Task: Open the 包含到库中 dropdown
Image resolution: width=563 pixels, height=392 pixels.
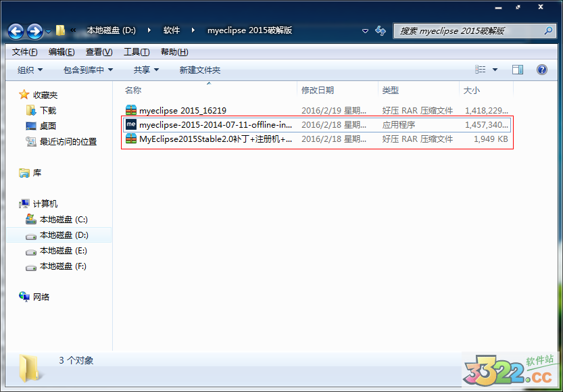Action: [89, 70]
